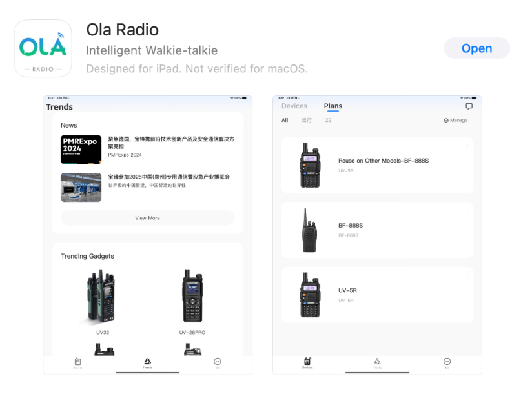The image size is (532, 396).
Task: Switch to the Plans tab
Action: click(333, 106)
